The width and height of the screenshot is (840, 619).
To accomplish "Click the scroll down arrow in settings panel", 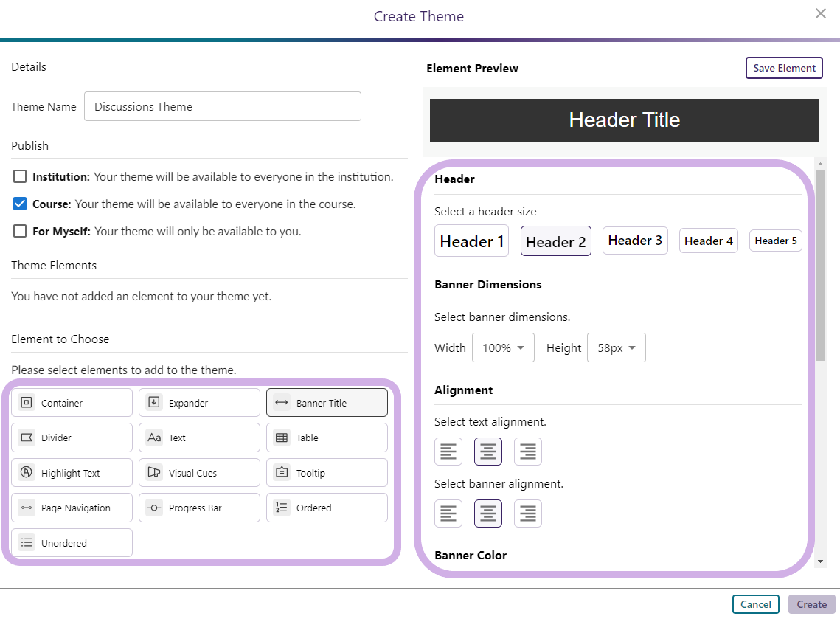I will click(820, 561).
